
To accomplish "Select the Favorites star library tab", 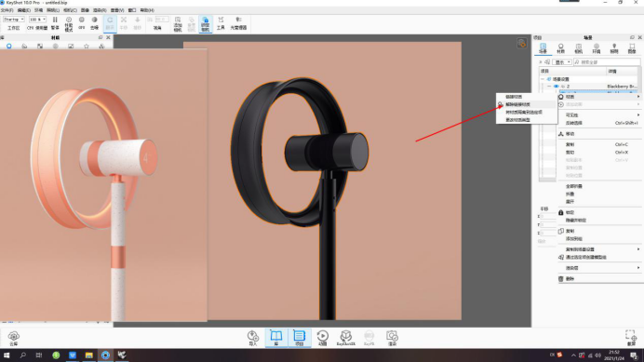I will [87, 46].
